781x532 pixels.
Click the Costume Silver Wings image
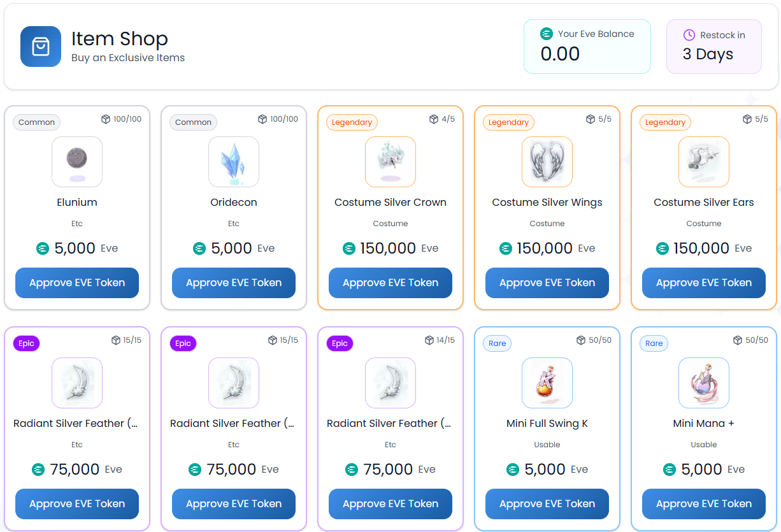547,162
